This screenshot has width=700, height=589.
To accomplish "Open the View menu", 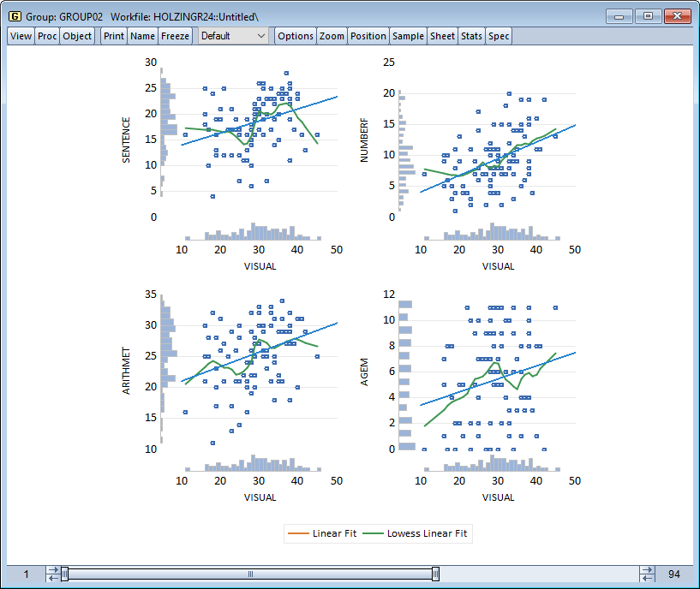I will [21, 36].
